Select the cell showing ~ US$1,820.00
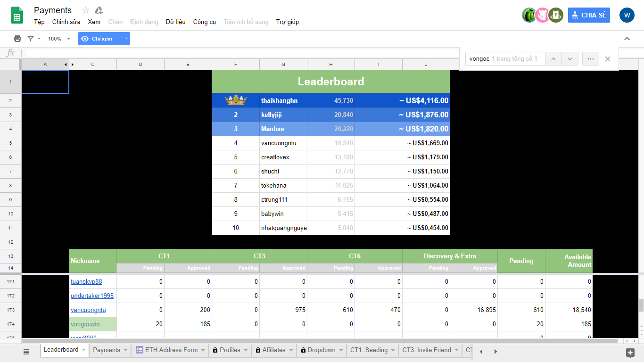The width and height of the screenshot is (644, 362). 402,129
